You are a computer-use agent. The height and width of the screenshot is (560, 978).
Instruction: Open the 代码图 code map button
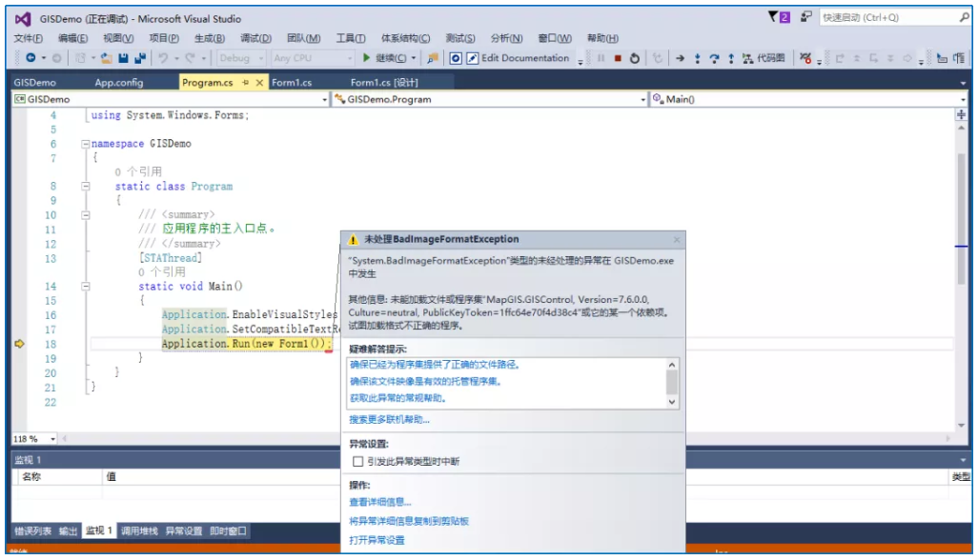click(x=764, y=58)
